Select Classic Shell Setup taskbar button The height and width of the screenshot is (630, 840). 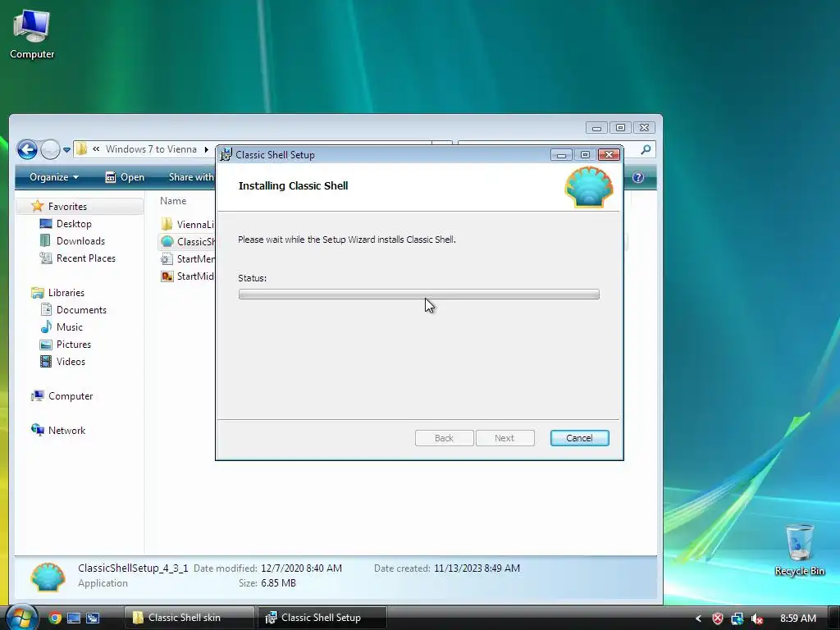pos(322,618)
